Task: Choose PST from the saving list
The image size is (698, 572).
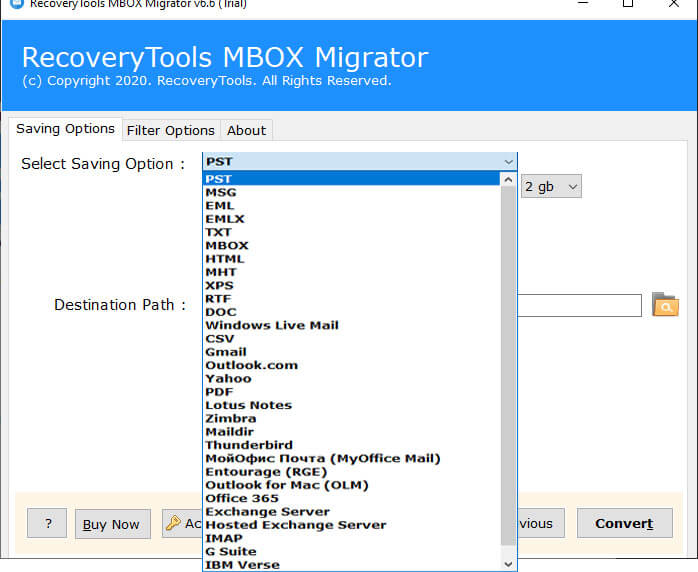Action: pyautogui.click(x=352, y=179)
